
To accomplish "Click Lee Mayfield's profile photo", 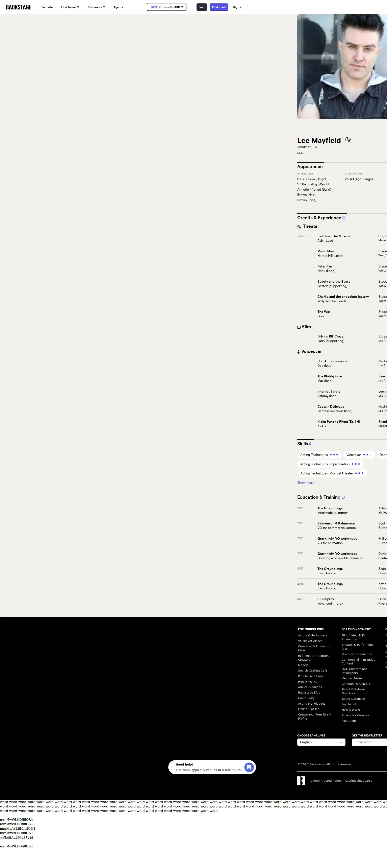I will (342, 67).
